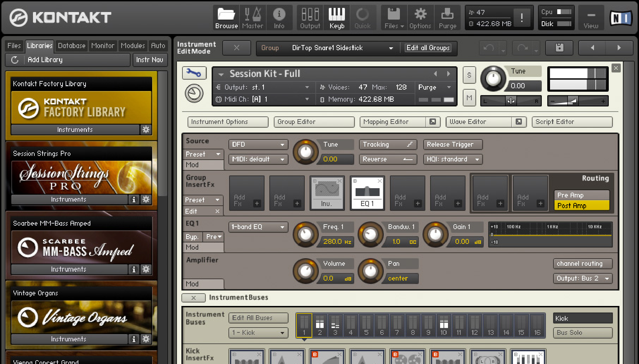Mute the instrument with M button
The image size is (639, 364).
pos(469,98)
